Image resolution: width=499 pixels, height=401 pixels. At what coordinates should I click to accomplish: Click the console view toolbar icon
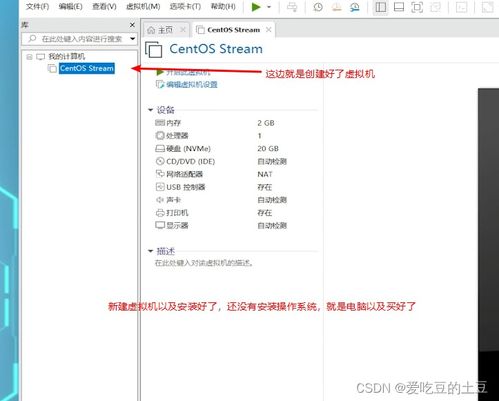click(x=461, y=7)
